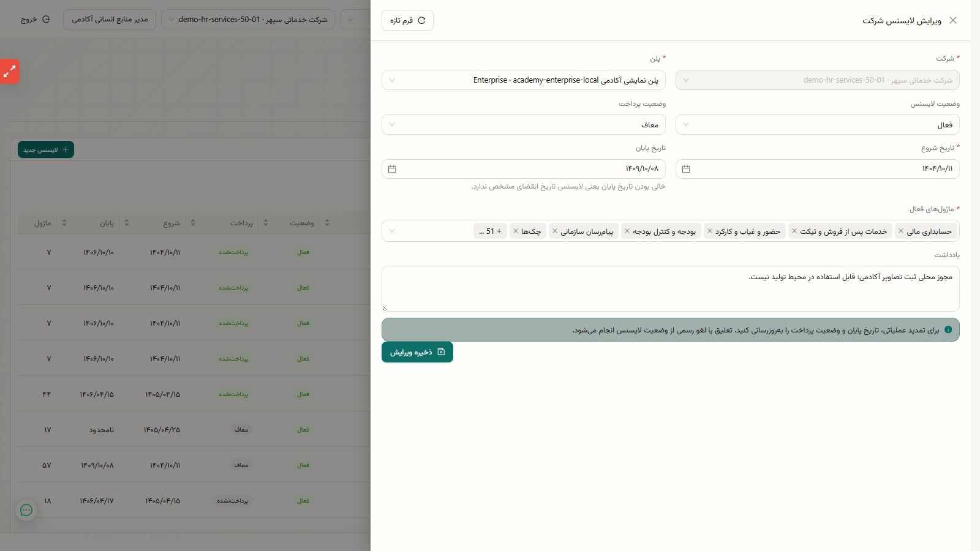The width and height of the screenshot is (980, 551).
Task: Open the وضعیت لایسنس status dropdown
Action: tap(817, 124)
